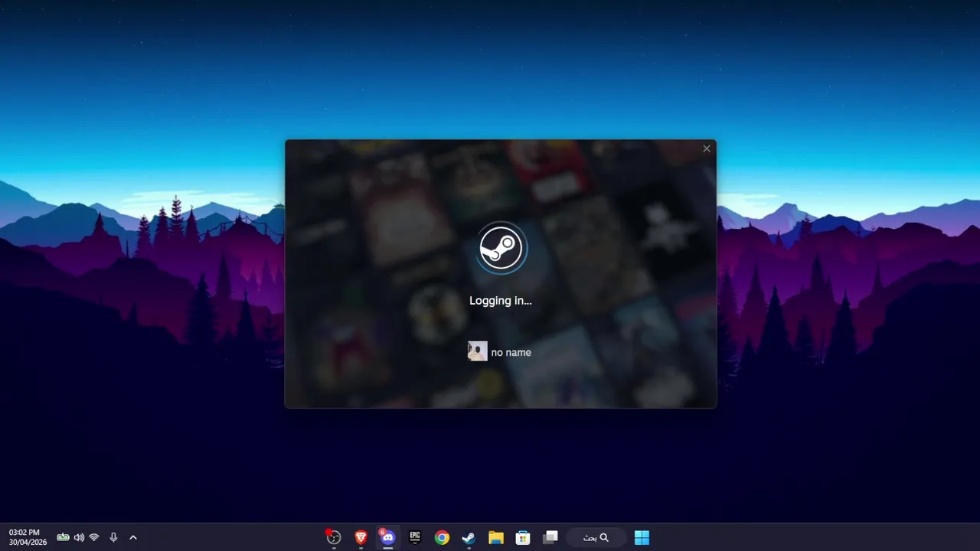
Task: Open Wi-Fi network settings in tray
Action: [x=94, y=537]
